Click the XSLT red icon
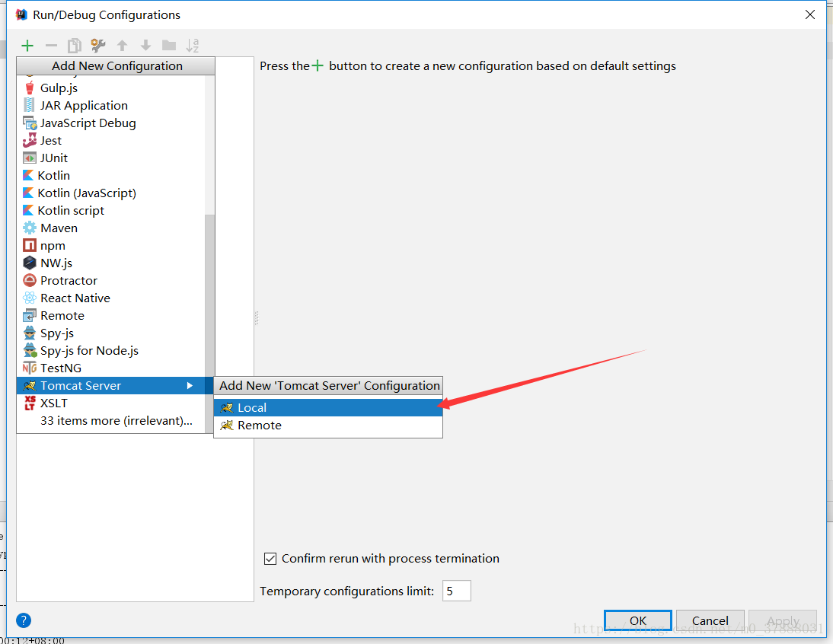 pyautogui.click(x=30, y=403)
